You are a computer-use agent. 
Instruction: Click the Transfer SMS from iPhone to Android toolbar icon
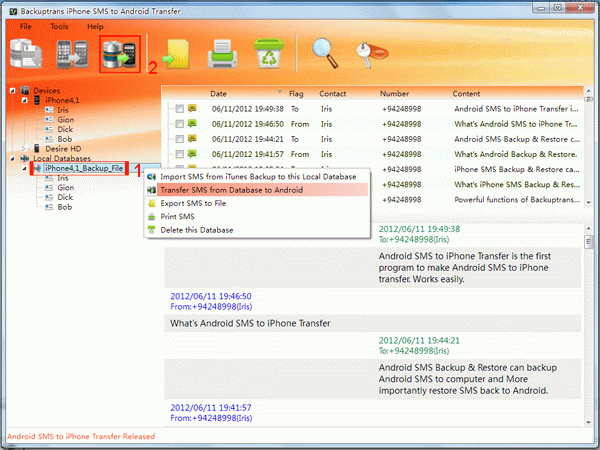72,54
